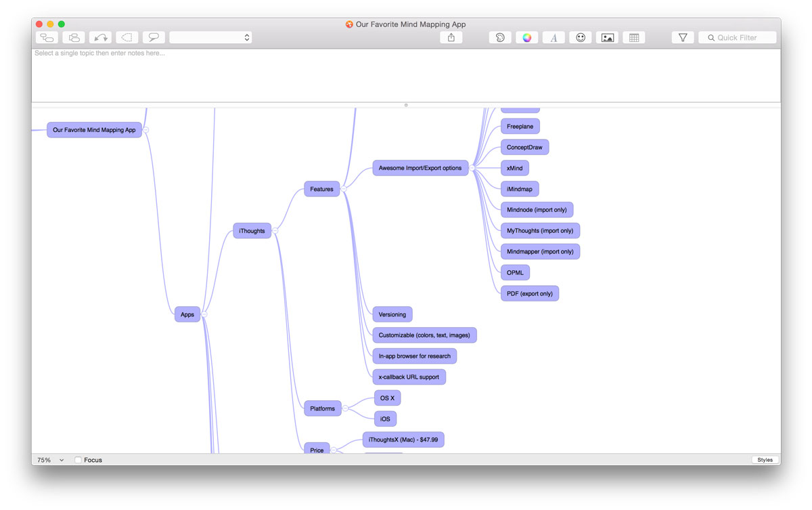
Task: Select the MyThoughts (import only) topic
Action: pyautogui.click(x=540, y=231)
